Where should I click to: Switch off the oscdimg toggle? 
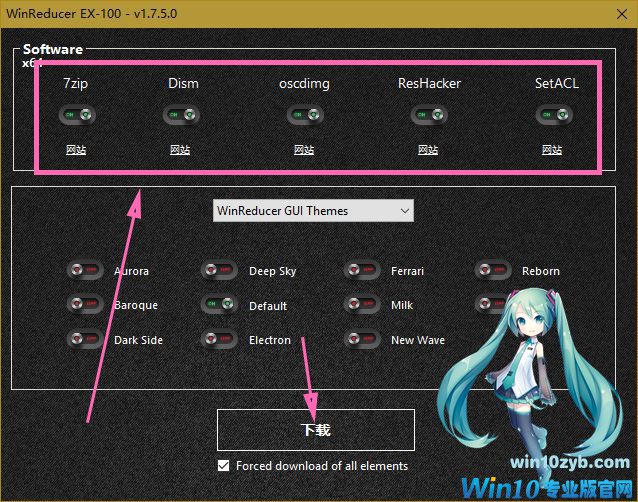(304, 116)
